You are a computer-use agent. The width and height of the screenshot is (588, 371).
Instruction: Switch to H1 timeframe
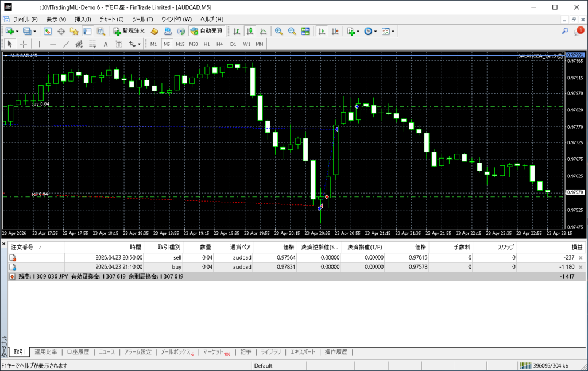pos(207,44)
